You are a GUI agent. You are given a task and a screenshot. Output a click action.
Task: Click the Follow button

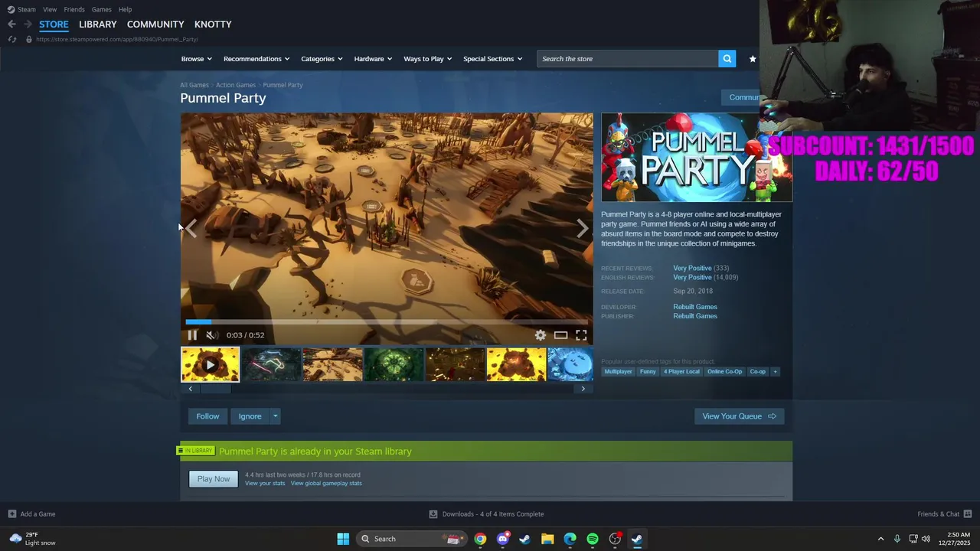[x=207, y=416]
